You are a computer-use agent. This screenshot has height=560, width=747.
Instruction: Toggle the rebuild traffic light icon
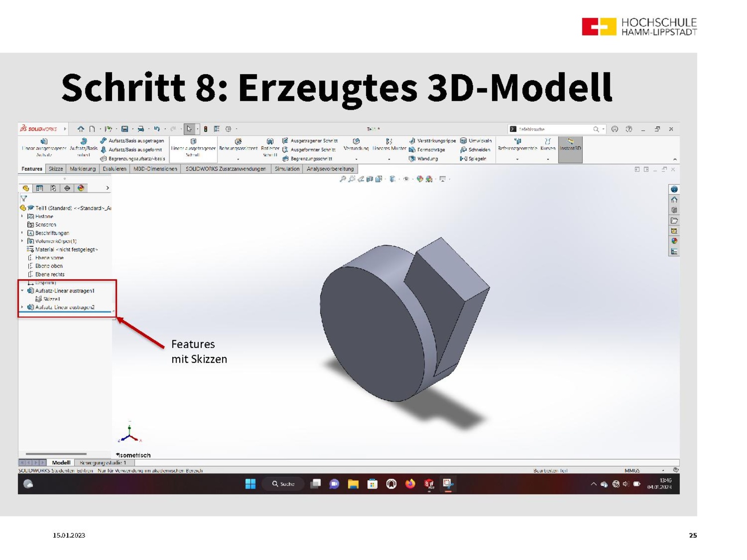pyautogui.click(x=205, y=129)
